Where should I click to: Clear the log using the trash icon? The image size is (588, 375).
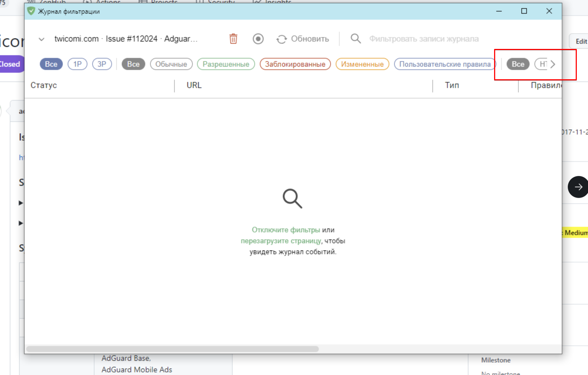233,39
